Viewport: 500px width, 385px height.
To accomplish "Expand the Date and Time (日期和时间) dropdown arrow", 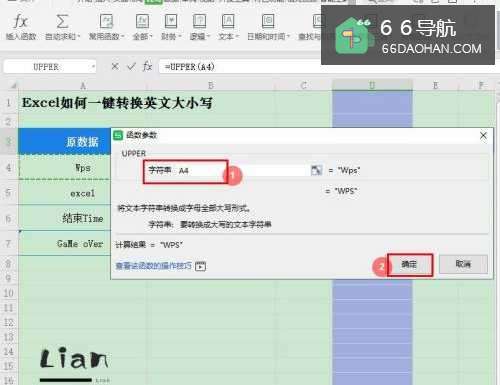I will click(x=288, y=36).
